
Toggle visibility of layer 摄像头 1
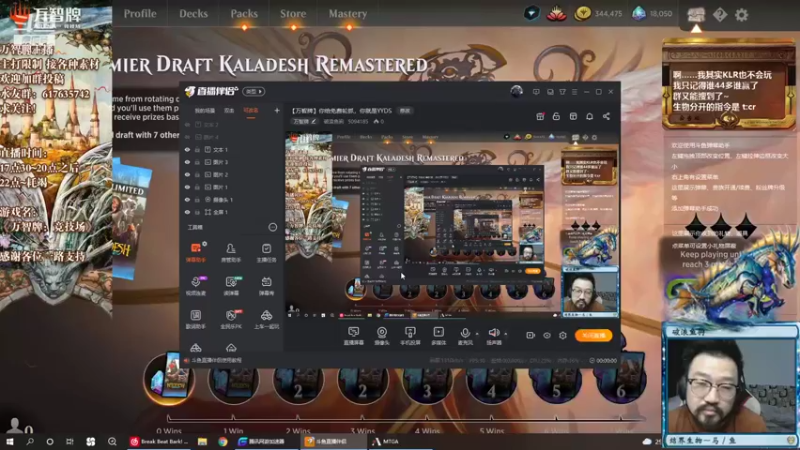coord(187,199)
